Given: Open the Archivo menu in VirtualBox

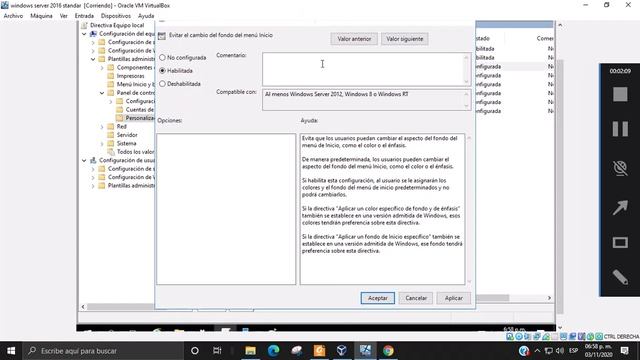Looking at the screenshot, I should [x=13, y=16].
